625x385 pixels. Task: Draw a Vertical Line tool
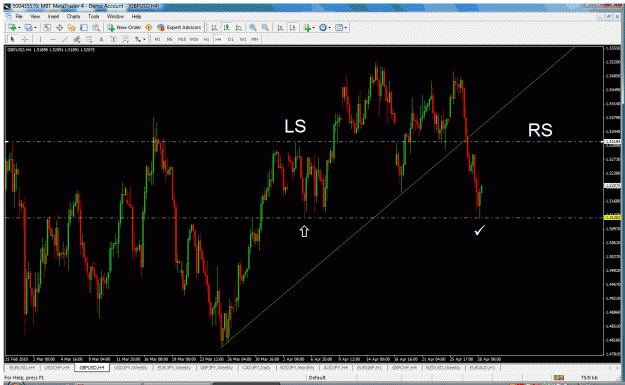41,39
